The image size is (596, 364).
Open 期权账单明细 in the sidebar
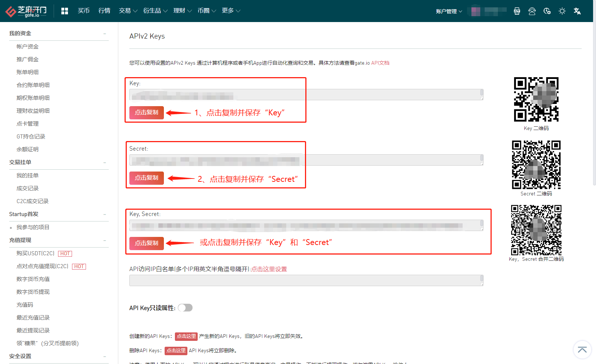[33, 98]
